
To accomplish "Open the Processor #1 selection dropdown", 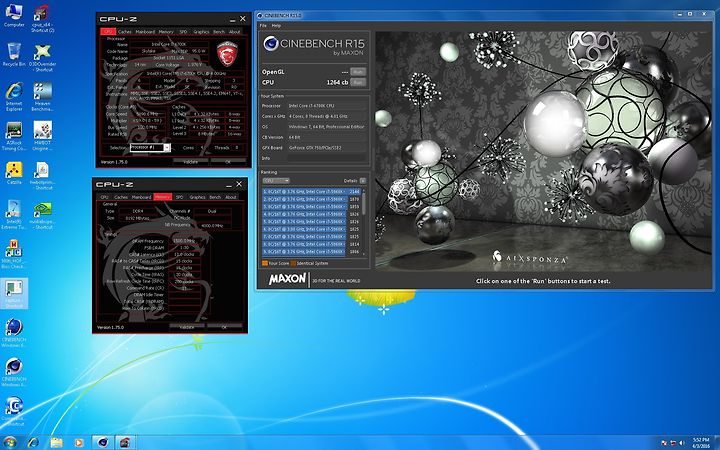I will tap(150, 147).
